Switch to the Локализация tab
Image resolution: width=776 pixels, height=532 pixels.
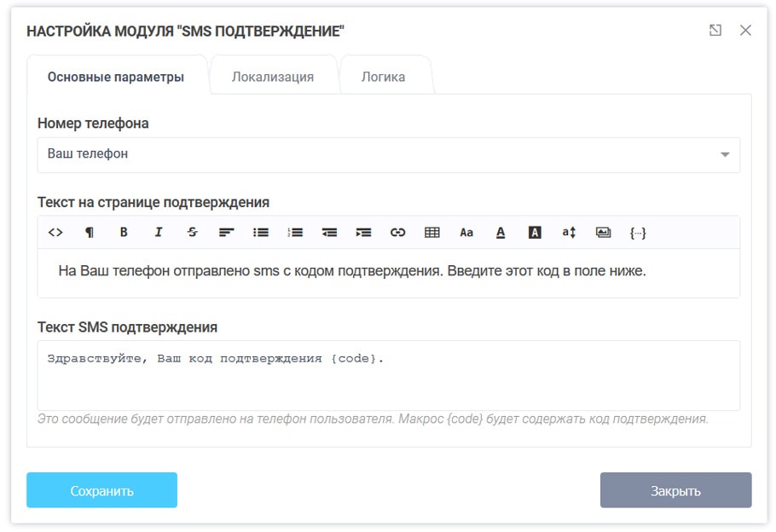pyautogui.click(x=275, y=76)
